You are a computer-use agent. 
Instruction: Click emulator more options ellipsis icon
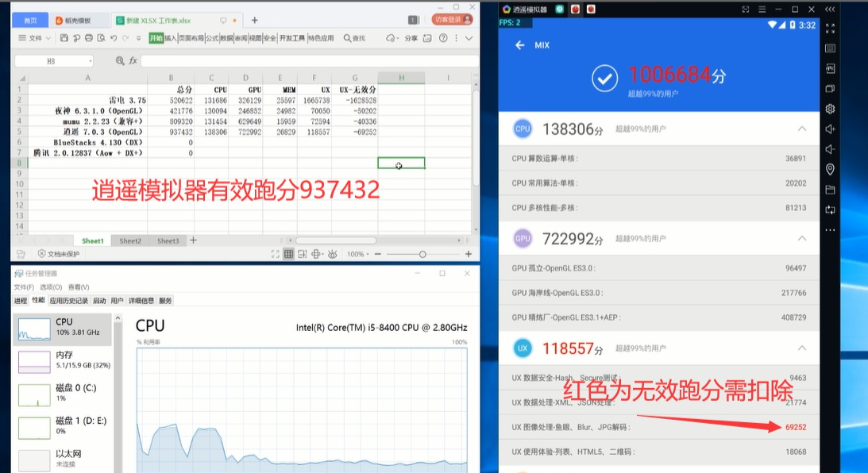tap(830, 230)
